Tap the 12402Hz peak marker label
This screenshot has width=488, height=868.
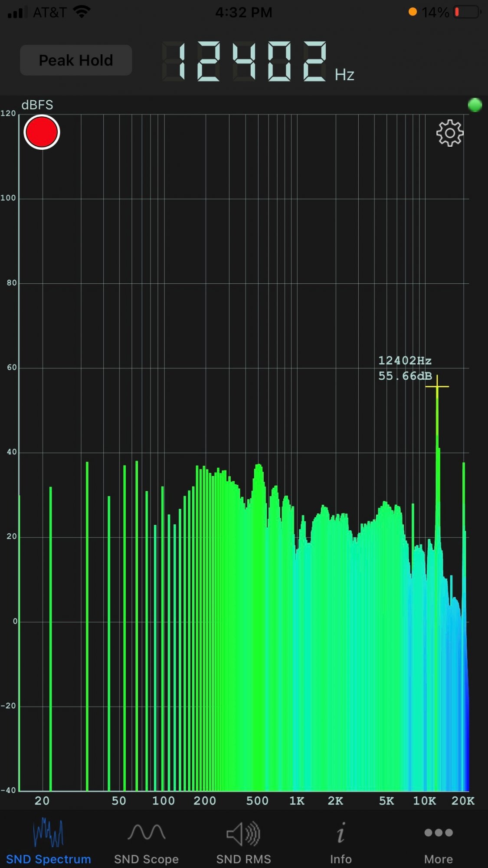pos(405,360)
